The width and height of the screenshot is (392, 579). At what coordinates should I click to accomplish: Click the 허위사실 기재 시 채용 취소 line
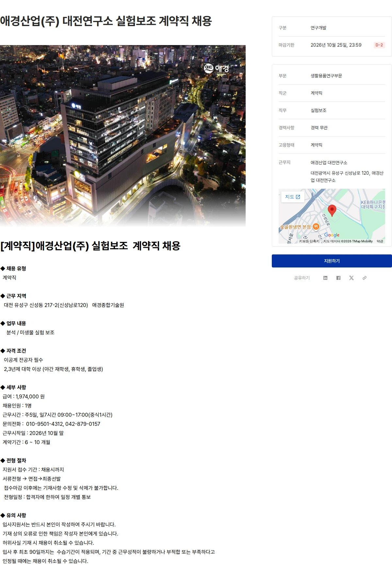[x=48, y=543]
